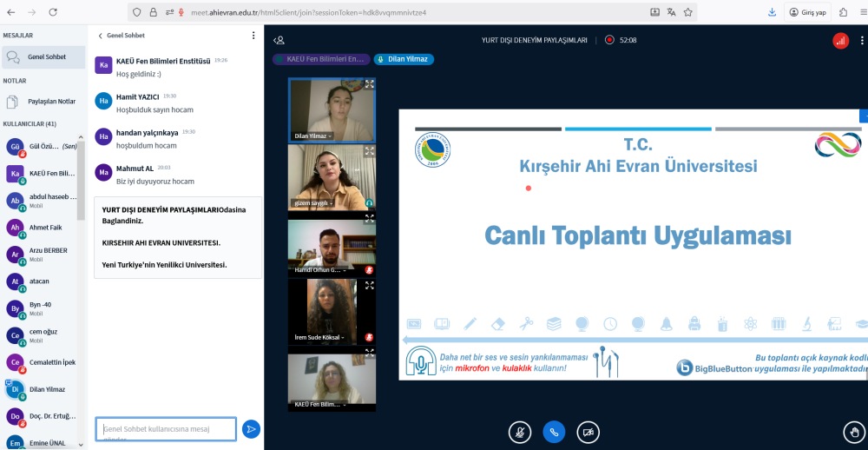The width and height of the screenshot is (868, 450).
Task: Select user Ahmet Faik in the list
Action: (x=43, y=228)
